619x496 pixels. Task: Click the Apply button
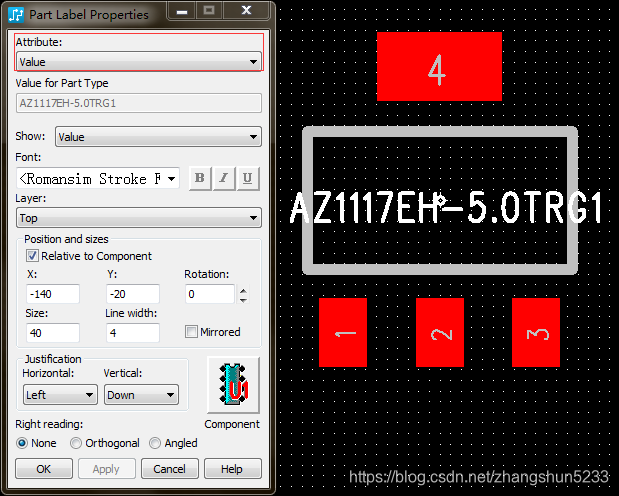click(x=107, y=469)
